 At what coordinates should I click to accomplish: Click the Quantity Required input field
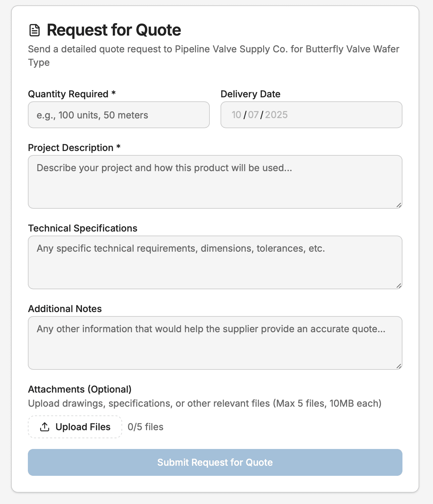pyautogui.click(x=118, y=115)
